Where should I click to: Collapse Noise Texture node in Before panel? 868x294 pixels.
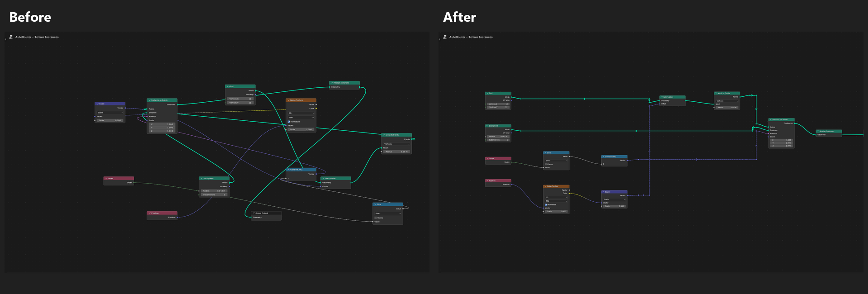pos(288,100)
